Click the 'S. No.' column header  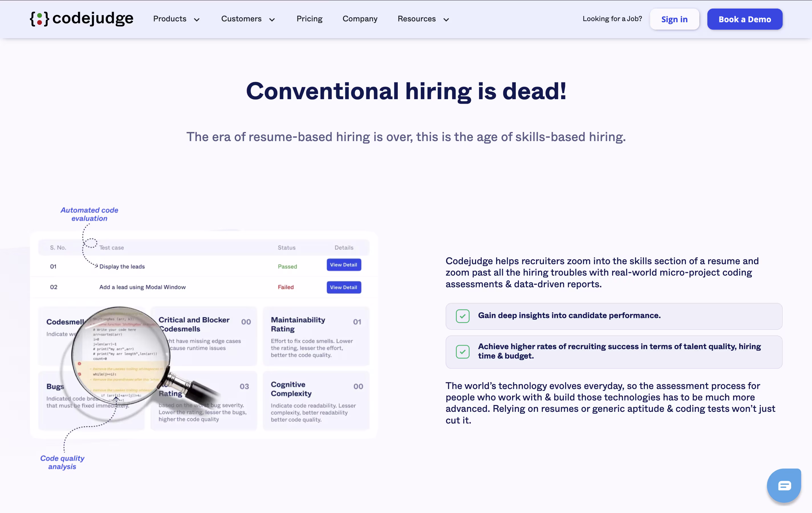click(58, 247)
